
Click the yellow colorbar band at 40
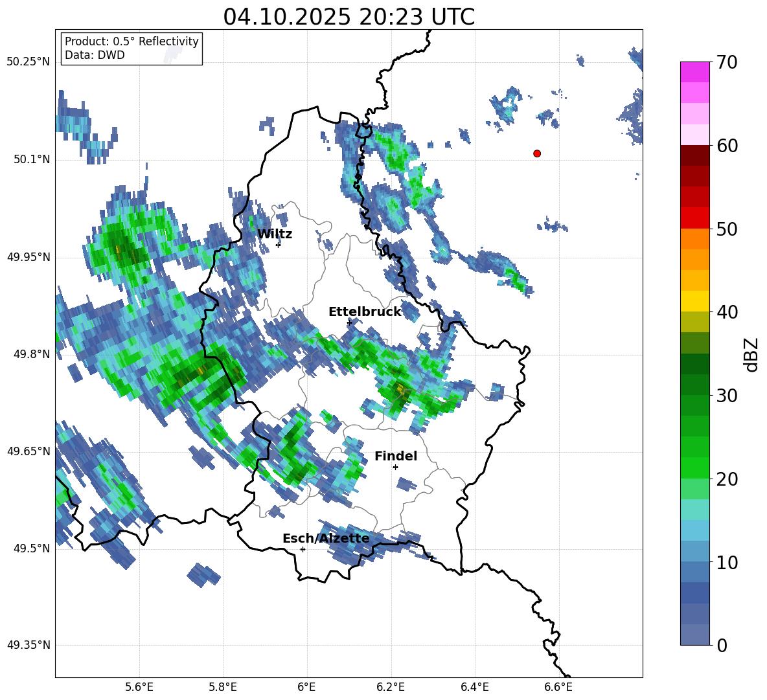pos(694,301)
